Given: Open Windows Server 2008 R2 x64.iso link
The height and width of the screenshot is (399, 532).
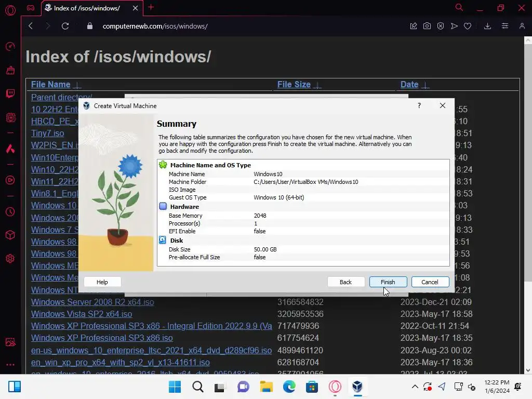Looking at the screenshot, I should [x=92, y=302].
